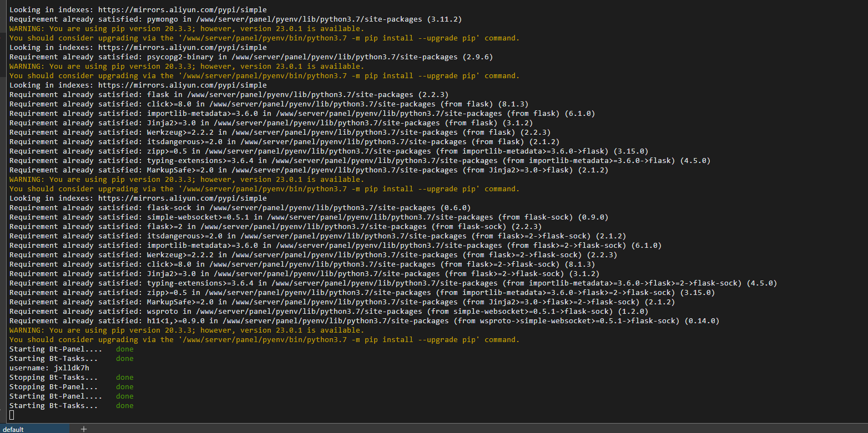Click the username value jxlldk7h
Image resolution: width=868 pixels, height=433 pixels.
(72, 368)
